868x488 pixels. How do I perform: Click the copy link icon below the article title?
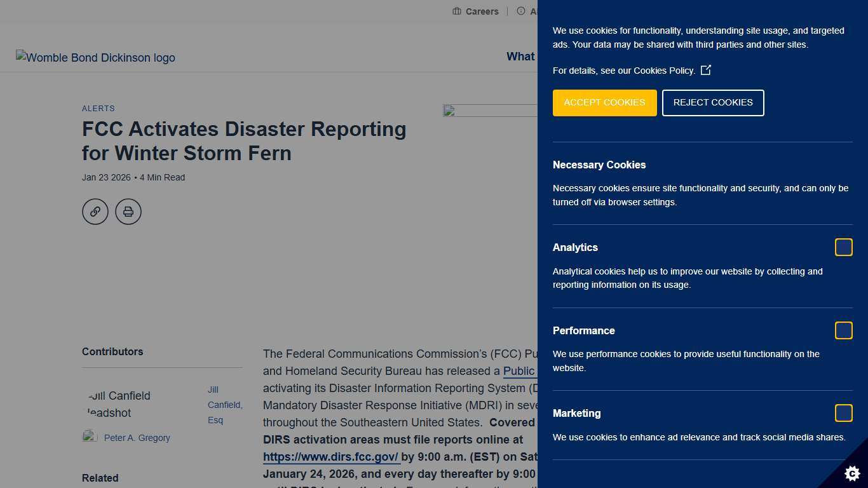pos(95,212)
